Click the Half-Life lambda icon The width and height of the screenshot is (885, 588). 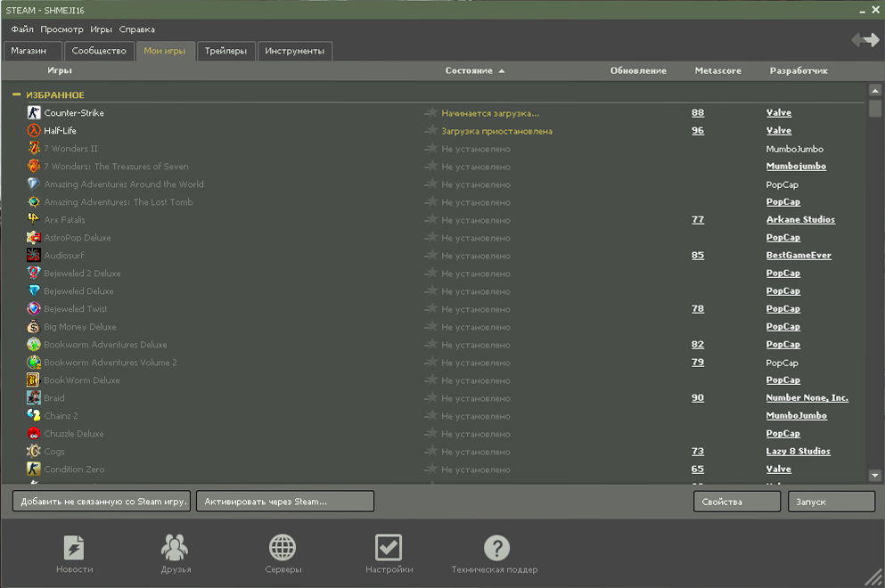34,130
